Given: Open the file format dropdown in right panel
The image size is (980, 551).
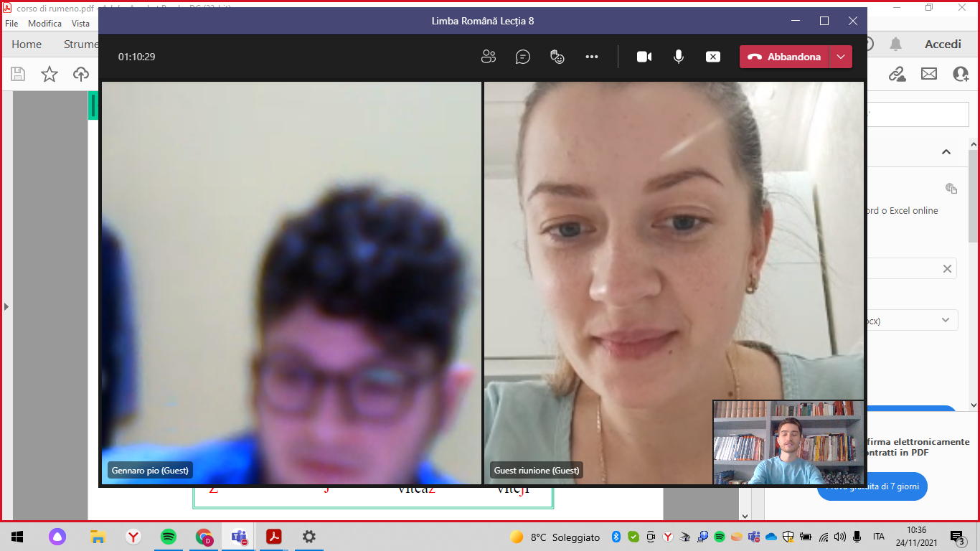Looking at the screenshot, I should (946, 320).
